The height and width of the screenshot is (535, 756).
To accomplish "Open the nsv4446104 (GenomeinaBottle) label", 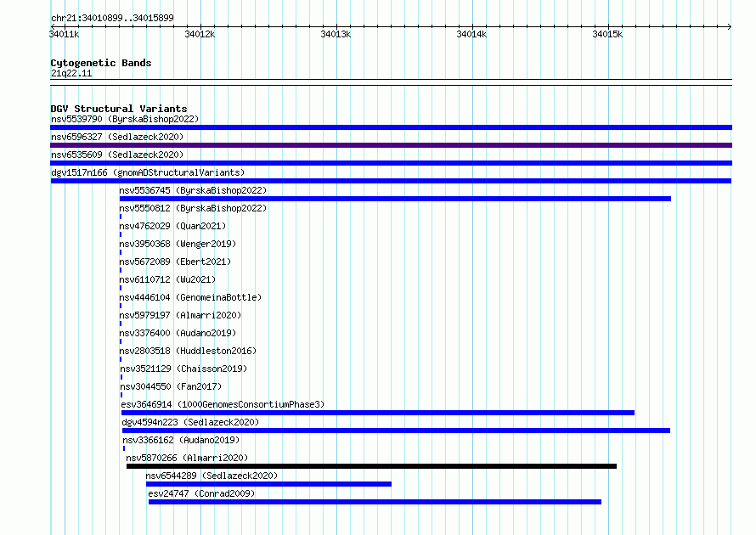I will (190, 297).
